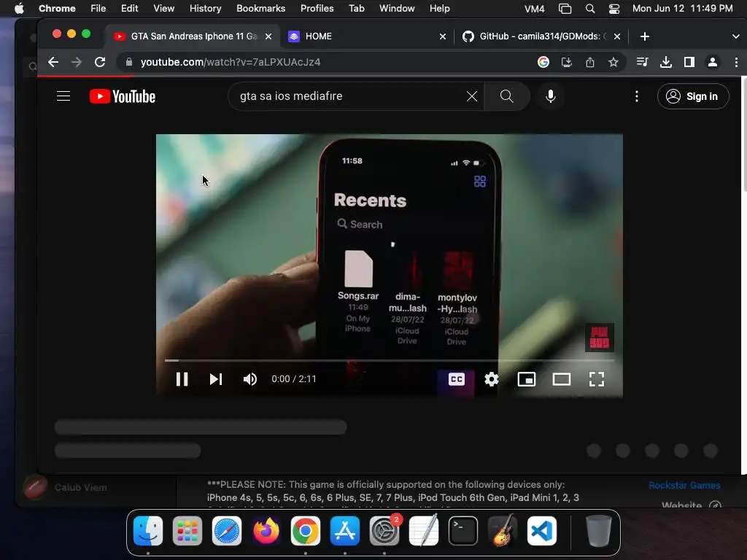Click the Google icon in address bar

click(543, 62)
